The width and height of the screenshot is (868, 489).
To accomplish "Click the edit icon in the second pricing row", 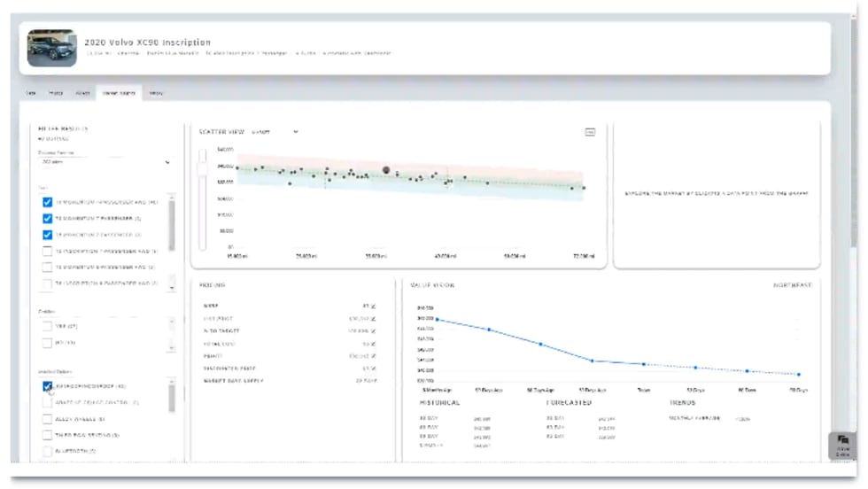I will coord(373,319).
